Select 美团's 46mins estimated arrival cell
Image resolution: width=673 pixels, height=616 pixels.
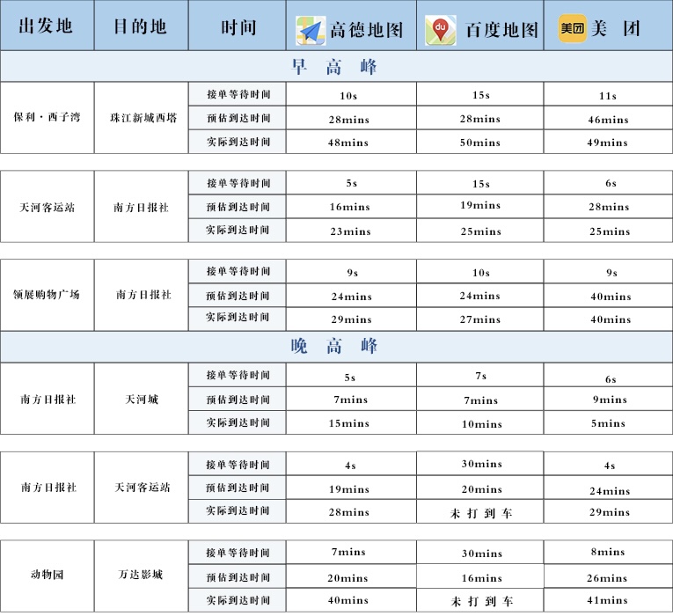[608, 119]
